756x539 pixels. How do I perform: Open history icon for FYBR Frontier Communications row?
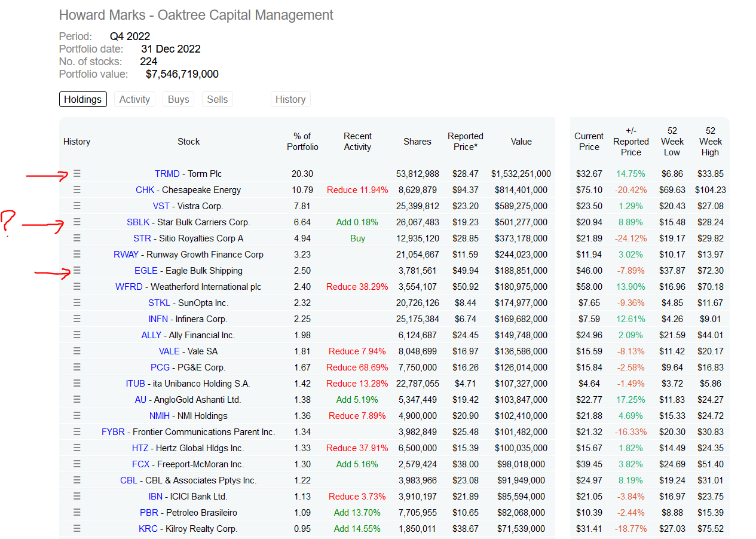[76, 431]
